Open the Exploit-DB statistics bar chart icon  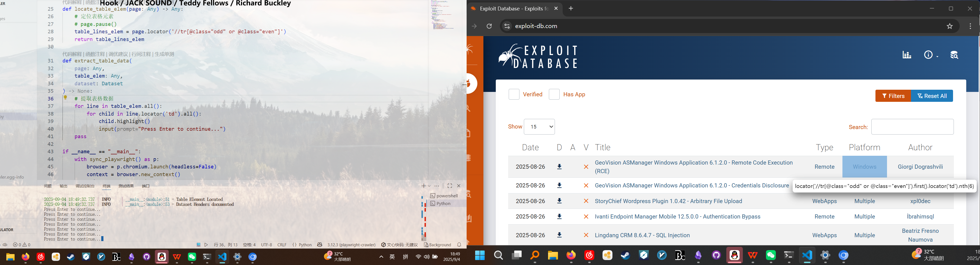pyautogui.click(x=907, y=55)
